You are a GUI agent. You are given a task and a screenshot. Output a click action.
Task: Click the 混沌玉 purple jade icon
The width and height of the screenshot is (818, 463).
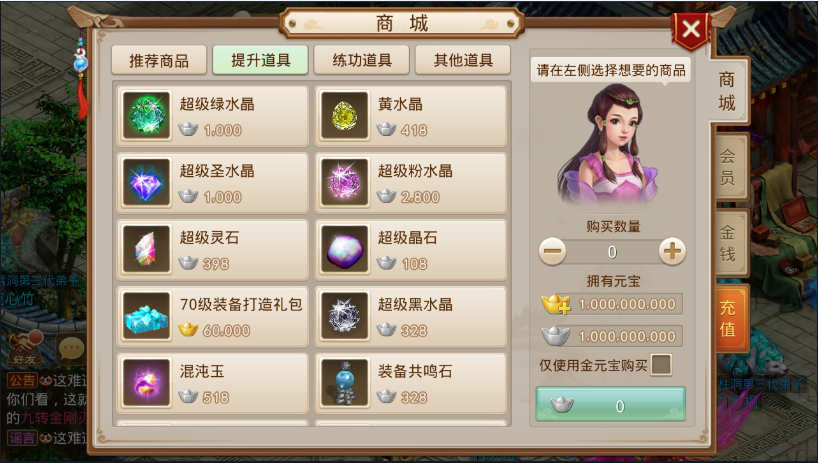tap(147, 382)
